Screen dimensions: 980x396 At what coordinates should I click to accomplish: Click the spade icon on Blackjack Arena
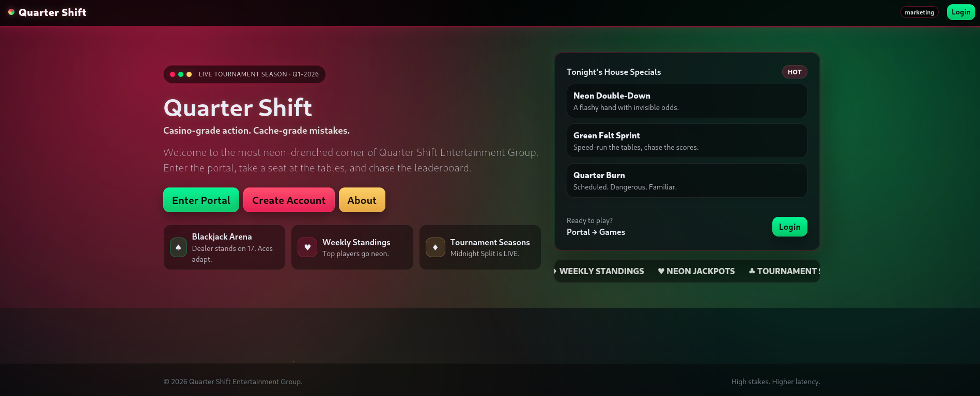point(178,247)
